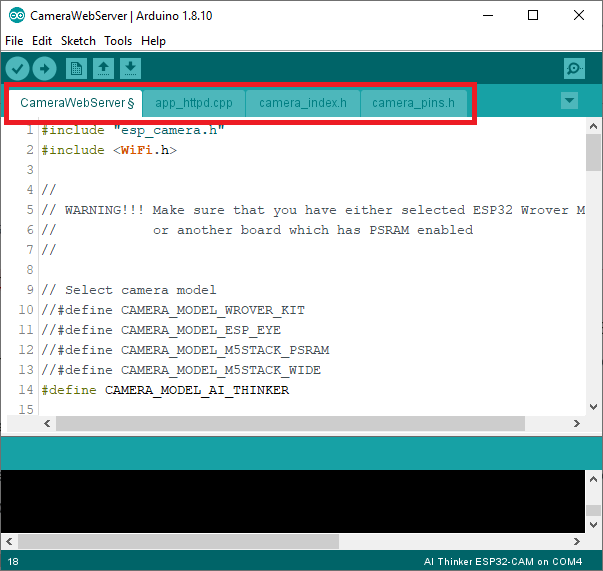Create a new sketch file
603x571 pixels.
[x=76, y=69]
